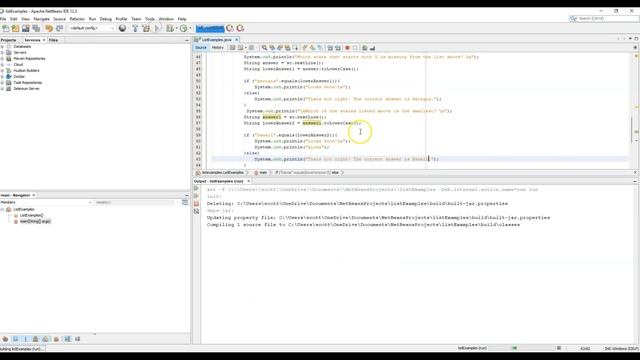Click the bottom settings icon in Output sidebar
This screenshot has width=640, height=360.
point(196,211)
